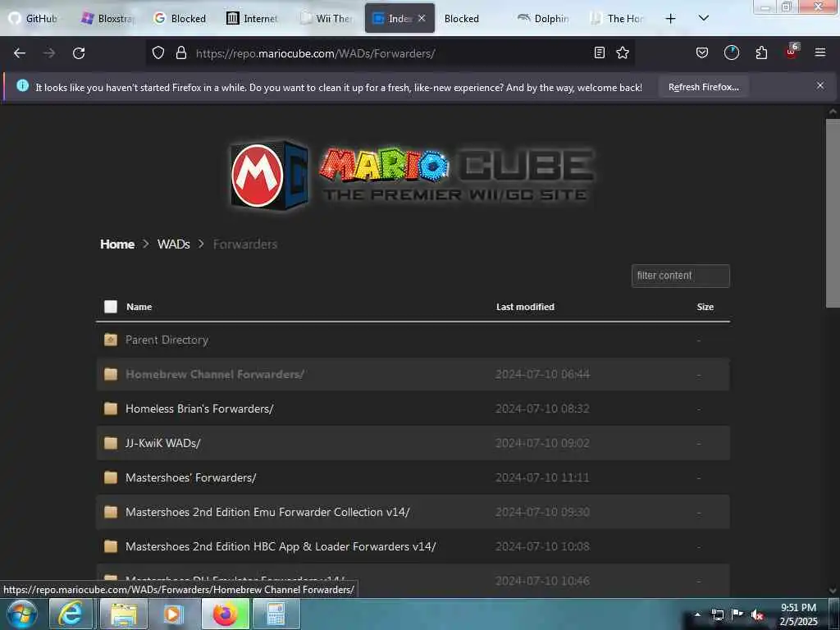The height and width of the screenshot is (630, 840).
Task: Click the Parent Directory up-folder icon
Action: (x=111, y=340)
